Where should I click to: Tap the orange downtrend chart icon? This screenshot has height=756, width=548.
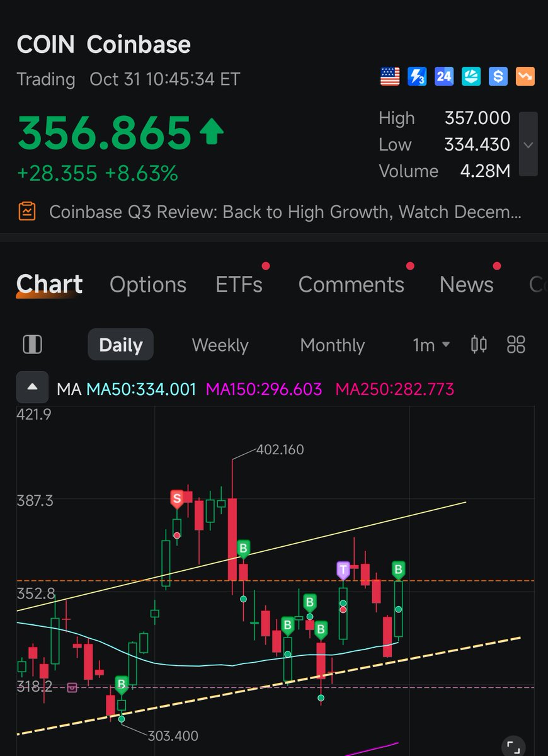pos(525,77)
